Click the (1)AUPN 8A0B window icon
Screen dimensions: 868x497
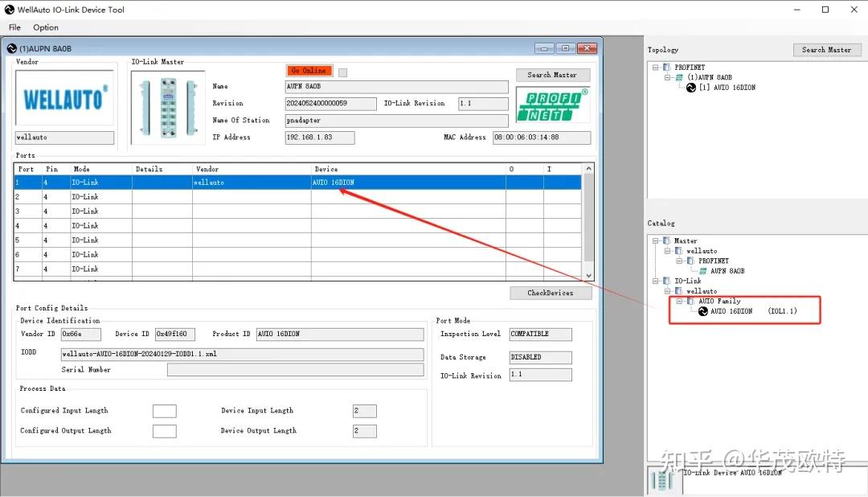coord(11,49)
